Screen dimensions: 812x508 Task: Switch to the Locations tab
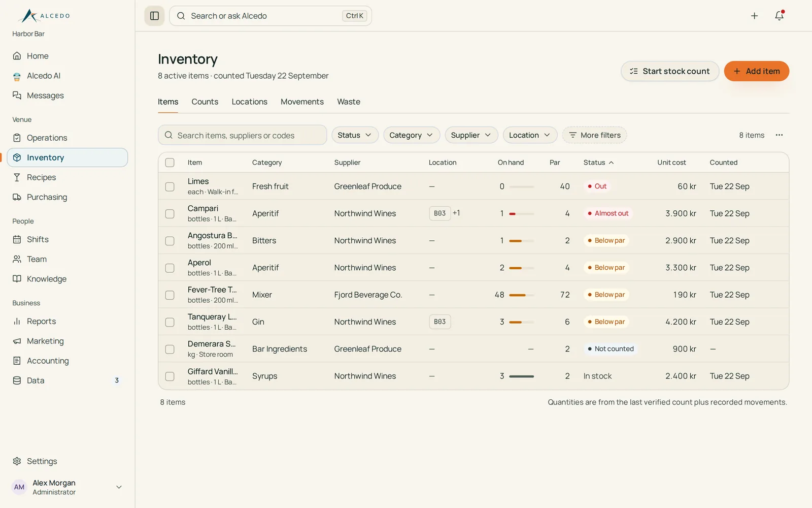pyautogui.click(x=249, y=102)
